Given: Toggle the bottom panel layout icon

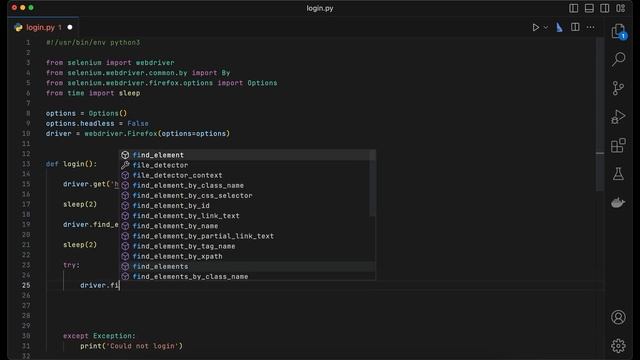Looking at the screenshot, I should [589, 8].
